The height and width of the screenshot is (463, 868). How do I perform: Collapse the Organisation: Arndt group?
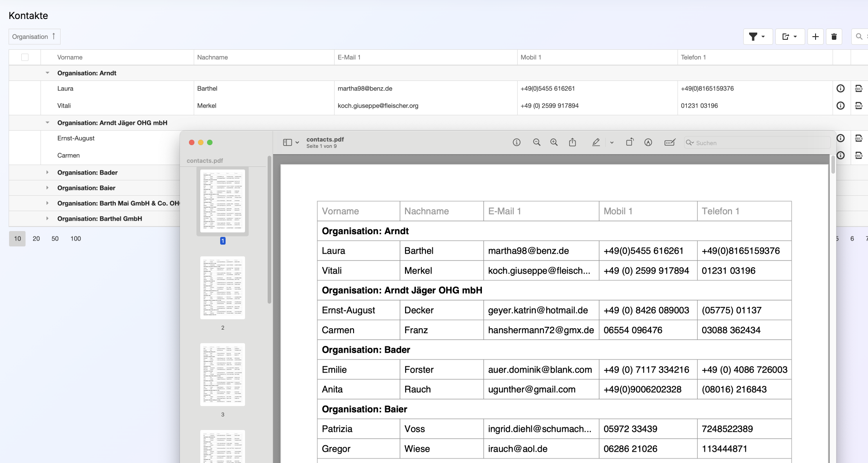tap(47, 73)
